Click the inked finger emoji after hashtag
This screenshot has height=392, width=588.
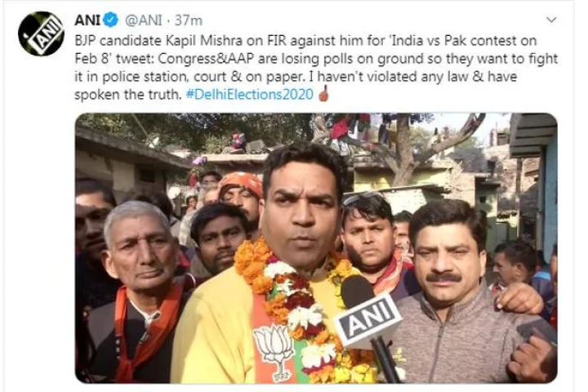pyautogui.click(x=323, y=94)
